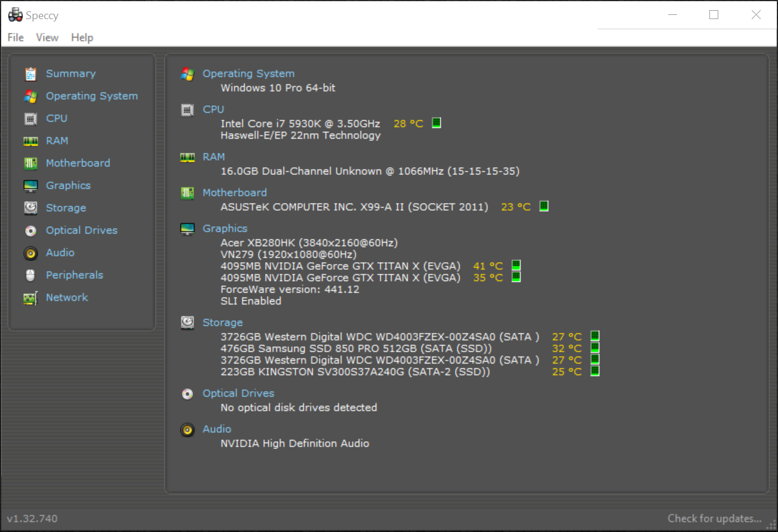
Task: Click the Audio speaker icon in sidebar
Action: (x=30, y=253)
